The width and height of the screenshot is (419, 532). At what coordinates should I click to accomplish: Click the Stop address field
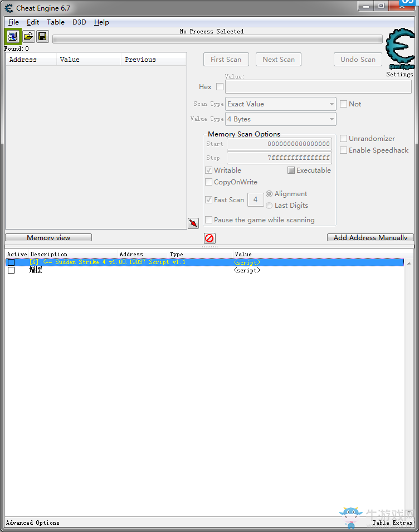279,158
